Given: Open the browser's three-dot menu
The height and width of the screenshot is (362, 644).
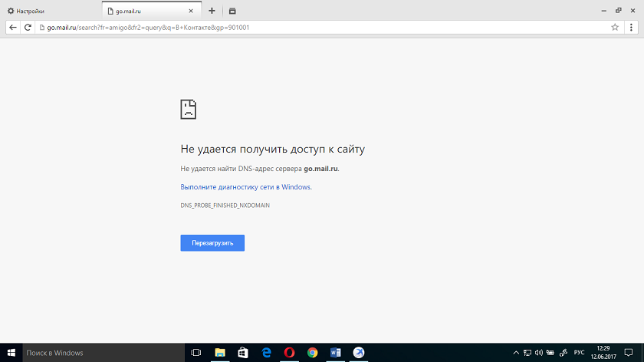Looking at the screenshot, I should coord(631,28).
